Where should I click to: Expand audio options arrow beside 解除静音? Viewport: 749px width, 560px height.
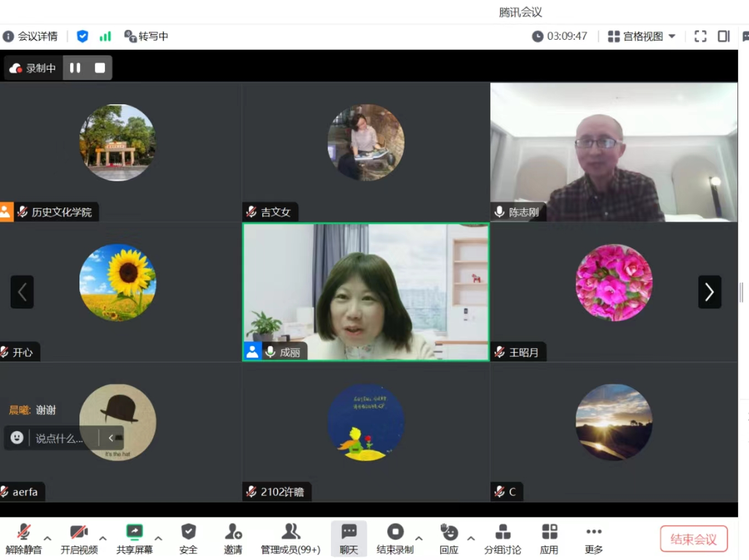(47, 538)
